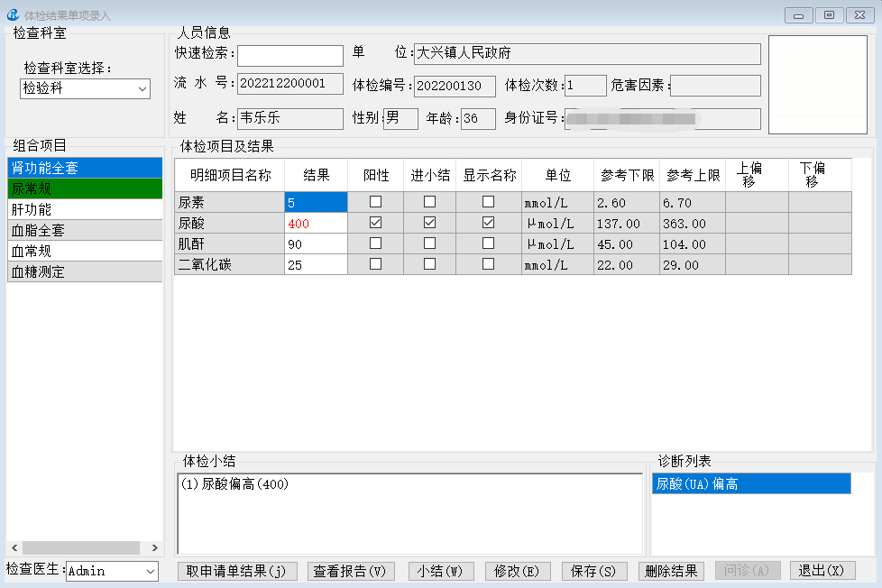Select 肝功能 combination item
882x588 pixels.
pyautogui.click(x=84, y=209)
